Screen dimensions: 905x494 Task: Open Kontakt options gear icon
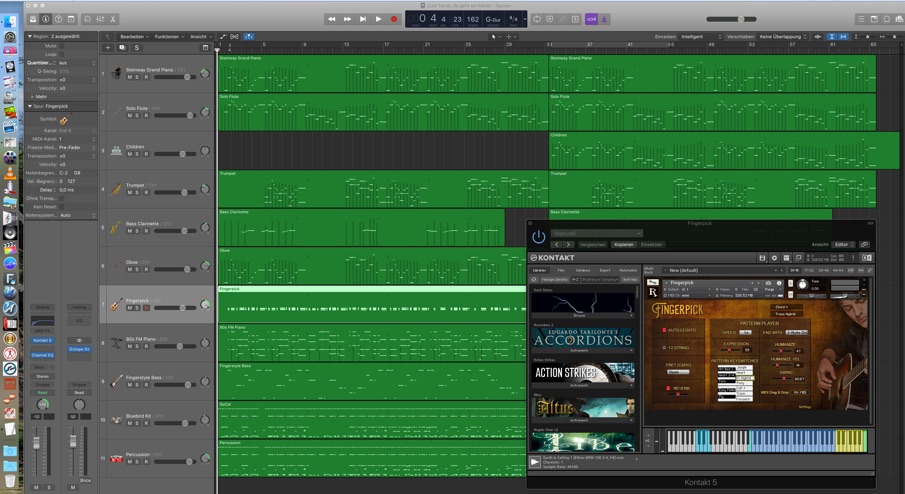point(774,258)
